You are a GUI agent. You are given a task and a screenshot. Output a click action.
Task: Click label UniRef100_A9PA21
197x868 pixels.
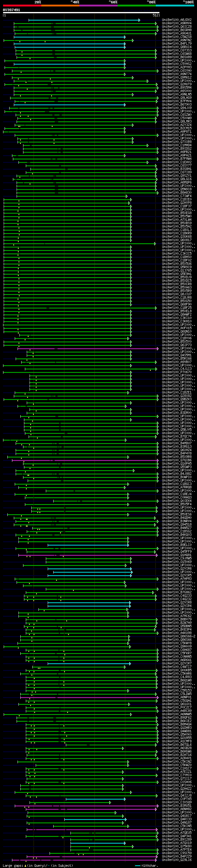coord(177,155)
